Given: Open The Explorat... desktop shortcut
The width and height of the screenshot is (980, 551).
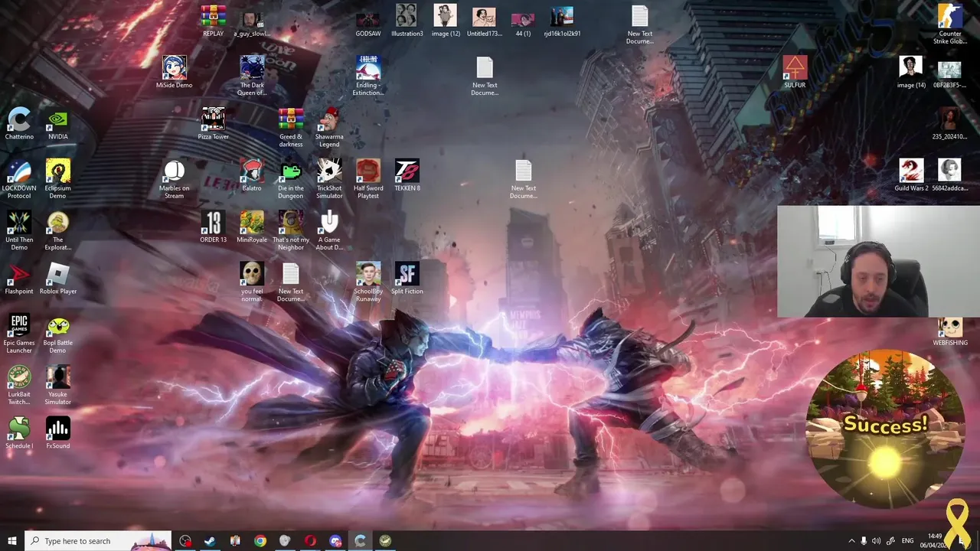Looking at the screenshot, I should 57,230.
